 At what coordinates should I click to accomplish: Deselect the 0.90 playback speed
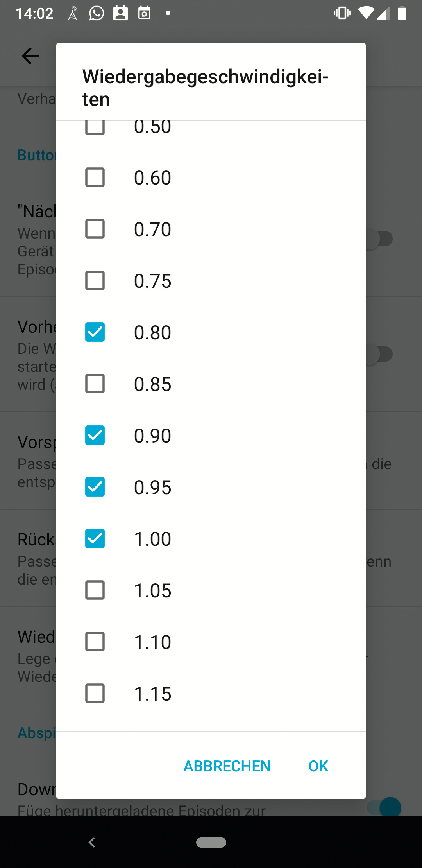pyautogui.click(x=95, y=435)
